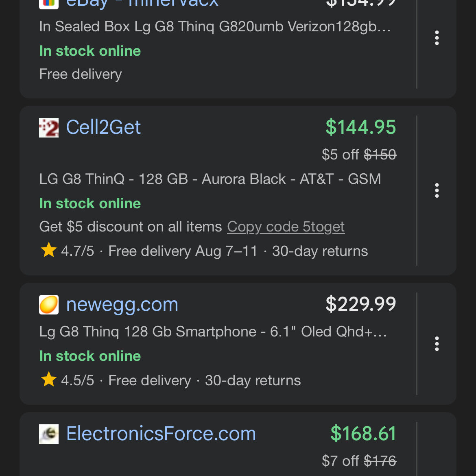The width and height of the screenshot is (476, 476).
Task: Open the three-dot menu for the newegg.com offer
Action: coord(437,344)
